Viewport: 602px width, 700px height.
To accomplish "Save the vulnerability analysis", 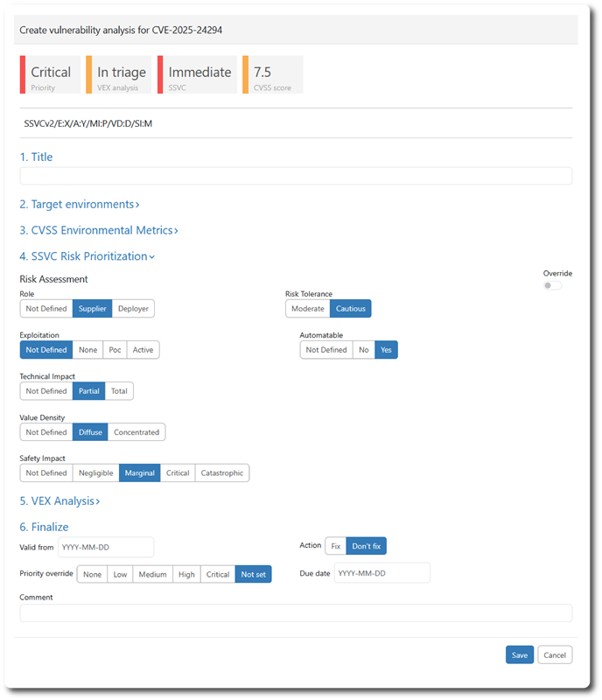I will pos(520,654).
